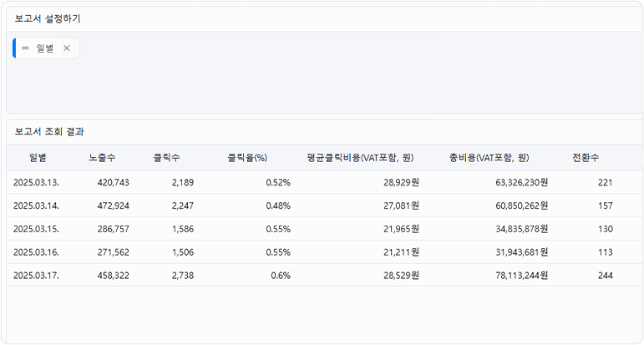The image size is (644, 345).
Task: Click conversions value 113
Action: tap(606, 252)
